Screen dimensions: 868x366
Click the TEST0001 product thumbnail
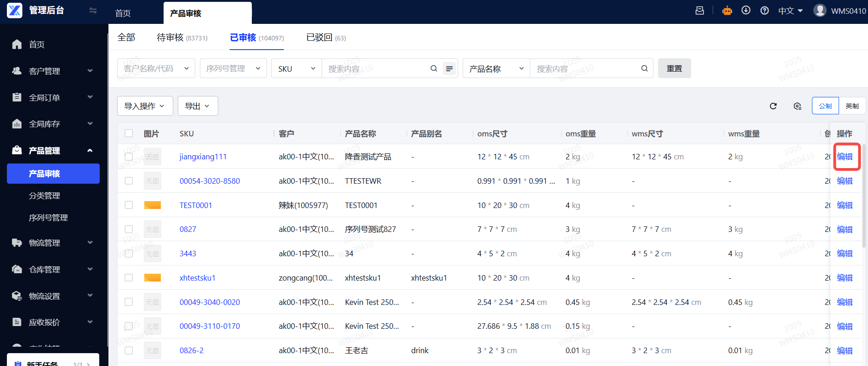[x=153, y=205]
